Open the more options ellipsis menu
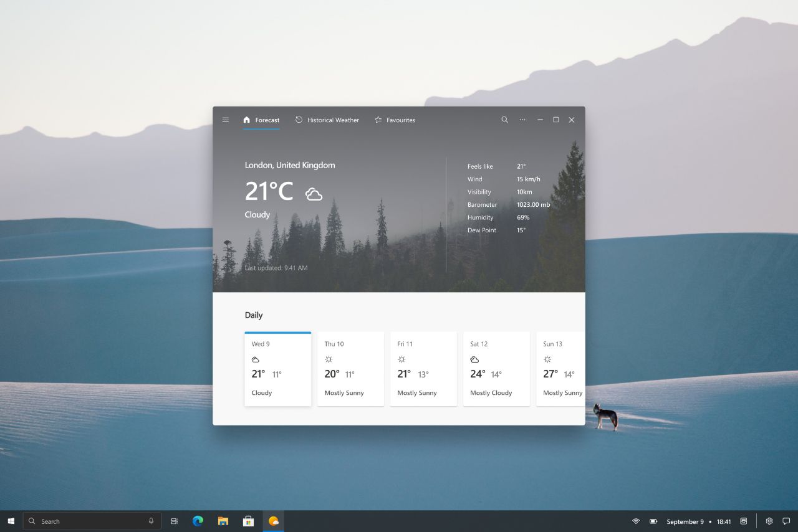This screenshot has width=798, height=532. click(x=522, y=120)
